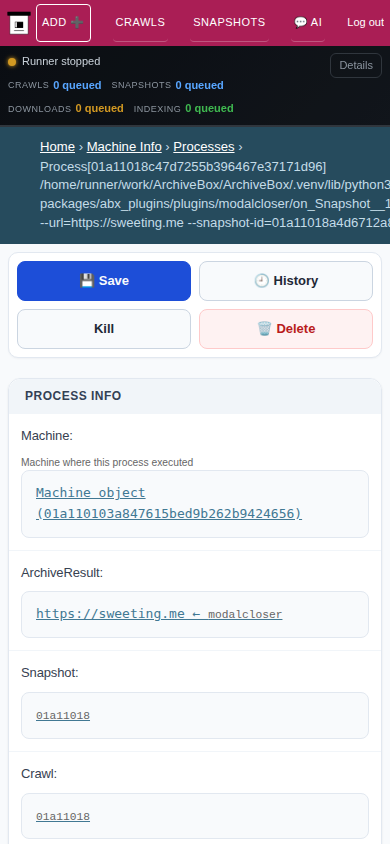390x844 pixels.
Task: Click the Indexing 0 queued count
Action: tap(209, 108)
